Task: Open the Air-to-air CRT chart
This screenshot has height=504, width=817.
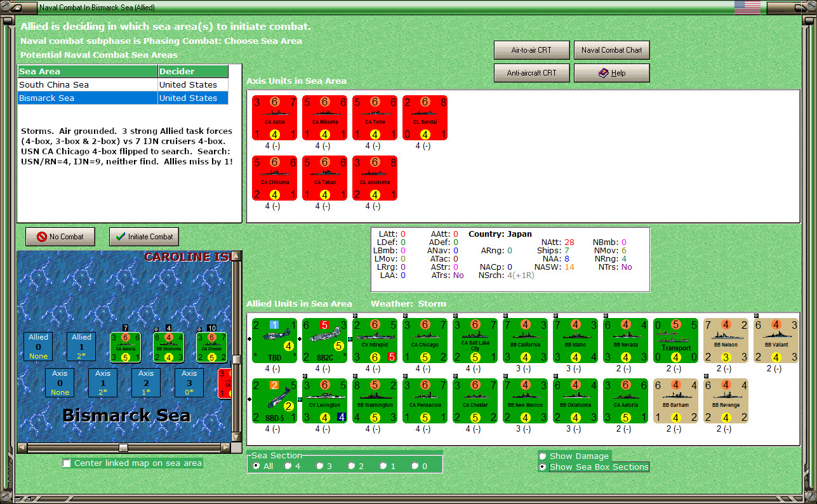Action: point(531,50)
